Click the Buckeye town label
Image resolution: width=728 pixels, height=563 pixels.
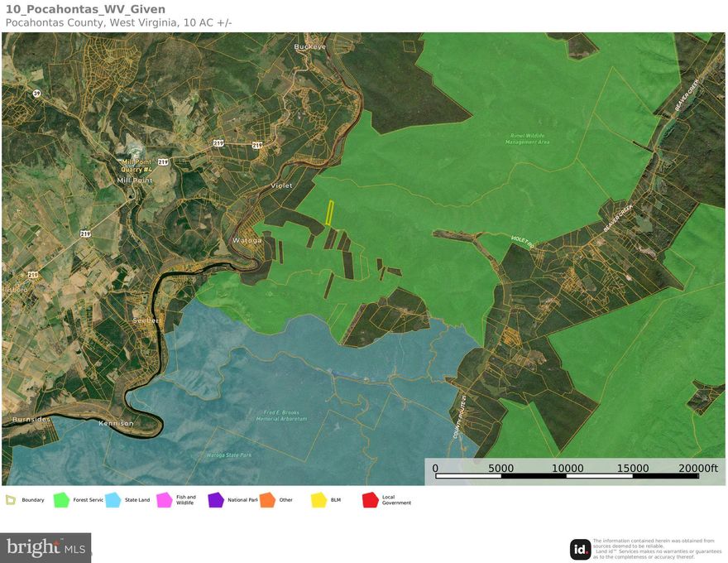click(309, 47)
